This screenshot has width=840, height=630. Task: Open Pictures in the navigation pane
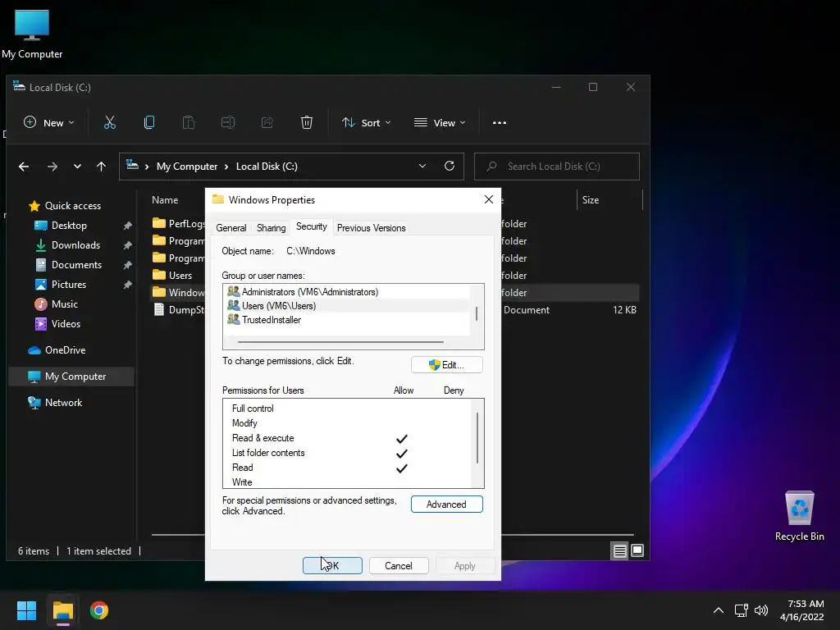point(69,285)
